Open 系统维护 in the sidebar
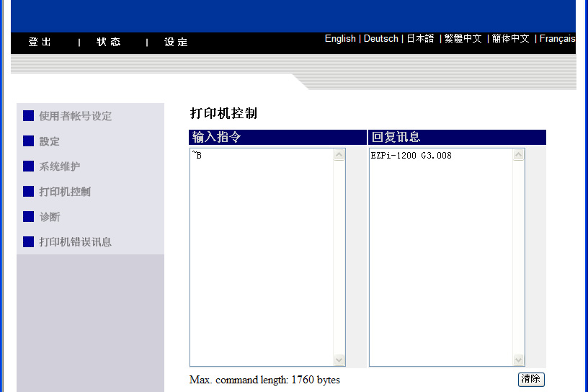The width and height of the screenshot is (588, 392). (x=59, y=166)
